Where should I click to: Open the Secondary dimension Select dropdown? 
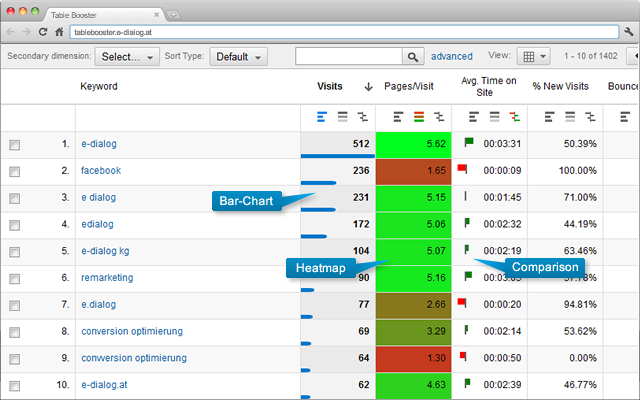[x=127, y=57]
